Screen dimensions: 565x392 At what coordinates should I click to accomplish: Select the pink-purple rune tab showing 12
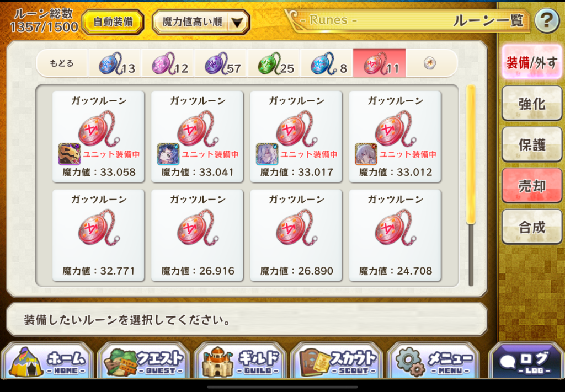click(x=168, y=63)
